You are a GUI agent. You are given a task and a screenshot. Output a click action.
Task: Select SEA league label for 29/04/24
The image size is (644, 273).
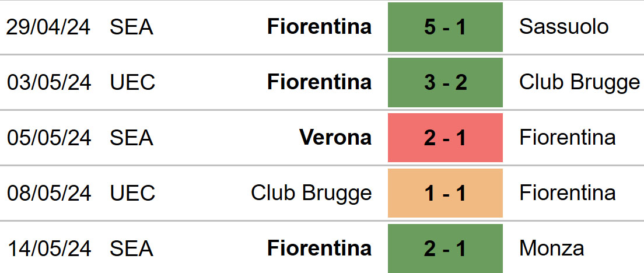pyautogui.click(x=131, y=27)
